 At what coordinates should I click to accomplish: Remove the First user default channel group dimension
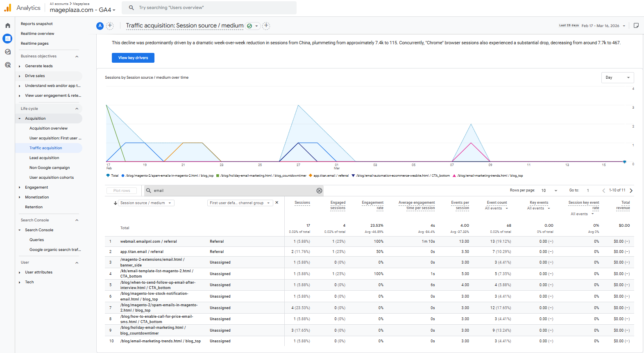coord(277,203)
